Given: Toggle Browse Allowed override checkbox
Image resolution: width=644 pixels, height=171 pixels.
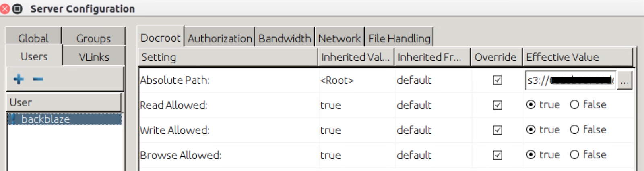Looking at the screenshot, I should 497,155.
